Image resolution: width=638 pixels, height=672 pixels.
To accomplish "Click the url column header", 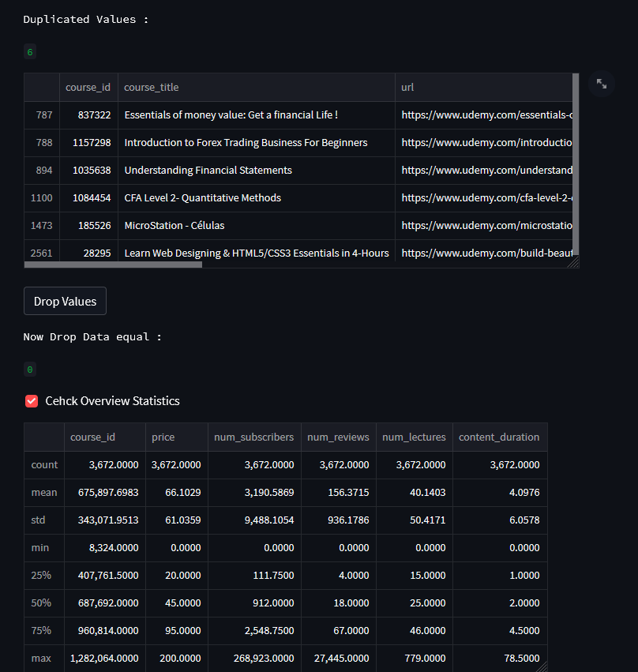I will tap(484, 88).
